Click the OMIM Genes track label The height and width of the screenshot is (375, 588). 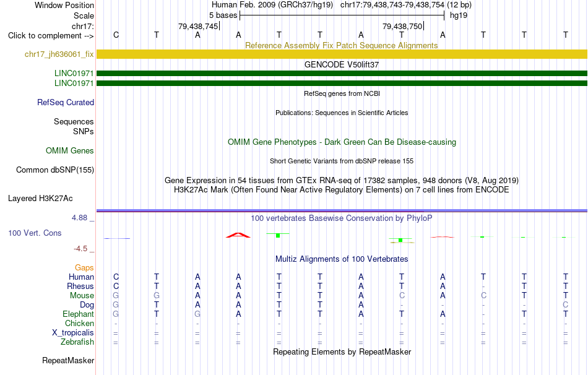pyautogui.click(x=70, y=151)
